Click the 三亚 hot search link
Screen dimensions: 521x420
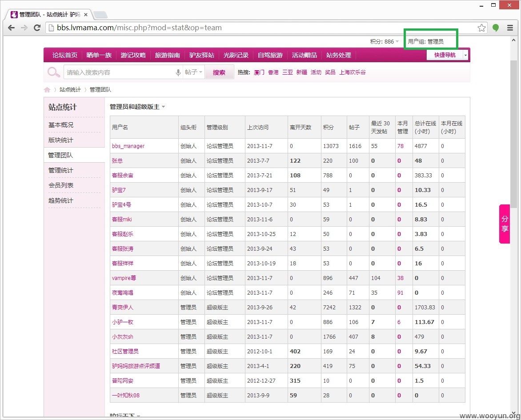pyautogui.click(x=288, y=72)
